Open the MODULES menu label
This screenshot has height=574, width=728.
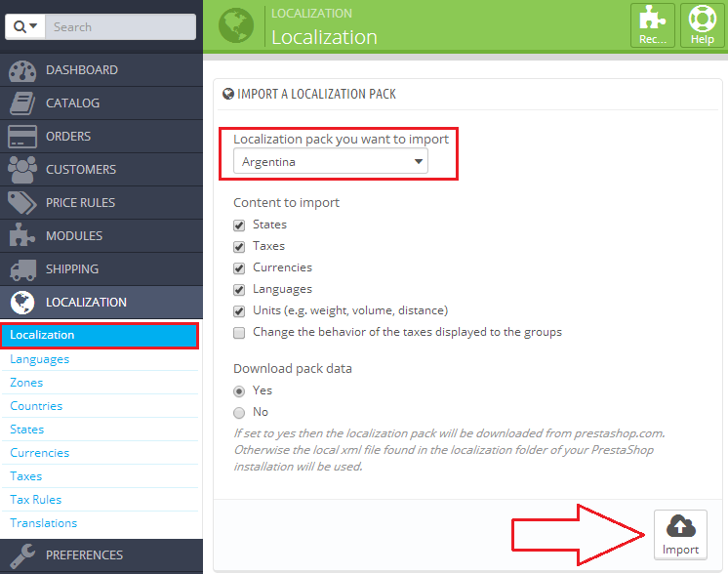pyautogui.click(x=74, y=236)
